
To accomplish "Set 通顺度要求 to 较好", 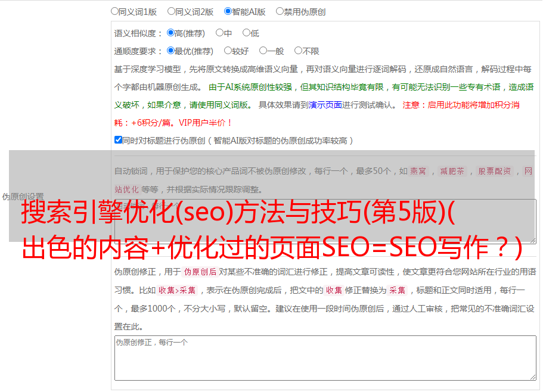I will (228, 51).
